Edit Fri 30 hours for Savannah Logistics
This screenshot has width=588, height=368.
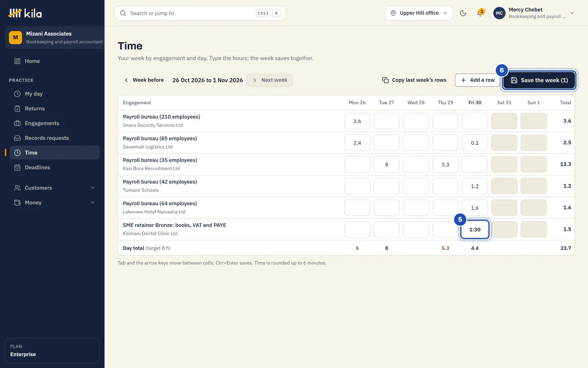[475, 143]
